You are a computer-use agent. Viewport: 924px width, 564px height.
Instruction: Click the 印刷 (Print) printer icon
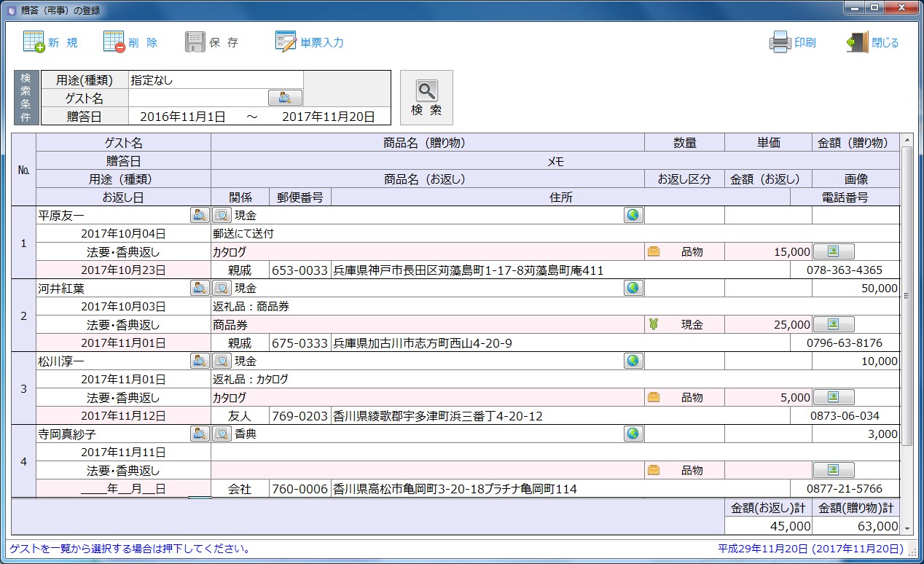pyautogui.click(x=780, y=42)
